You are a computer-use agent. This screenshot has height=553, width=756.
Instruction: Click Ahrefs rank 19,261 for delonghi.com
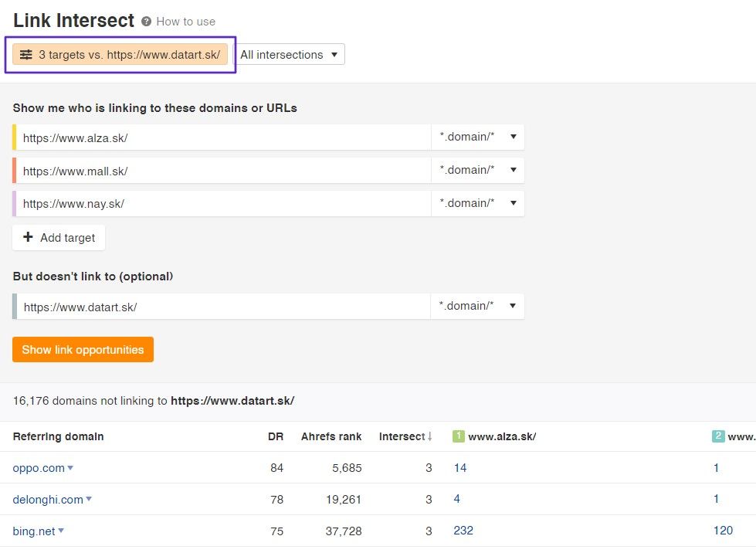(344, 500)
